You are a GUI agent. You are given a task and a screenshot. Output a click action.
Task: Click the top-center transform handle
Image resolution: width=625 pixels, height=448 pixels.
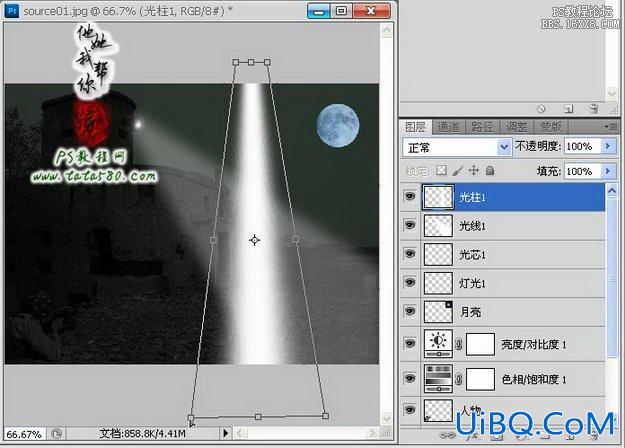[x=251, y=62]
